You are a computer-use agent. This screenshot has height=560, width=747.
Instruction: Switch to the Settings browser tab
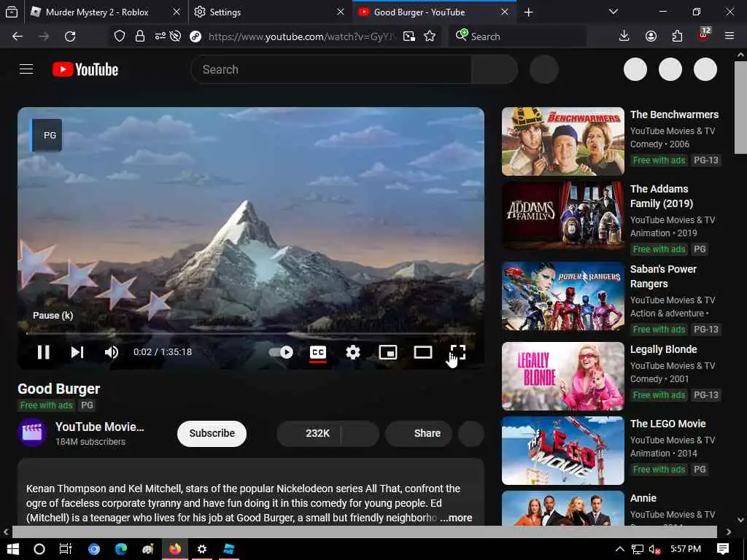pyautogui.click(x=268, y=12)
